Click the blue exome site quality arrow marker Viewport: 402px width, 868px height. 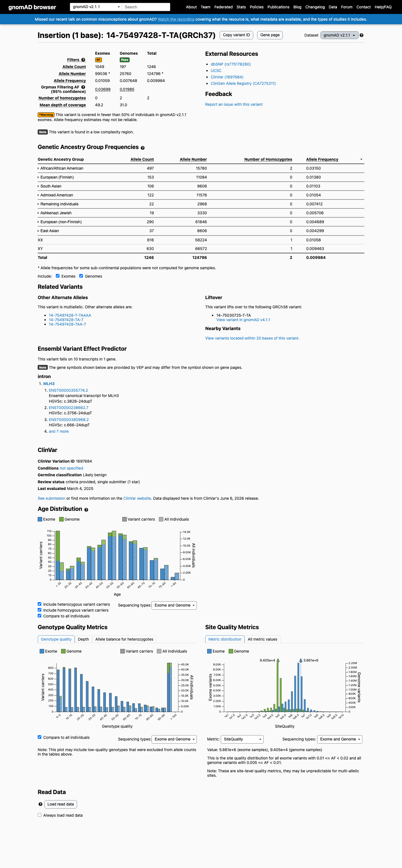click(301, 661)
